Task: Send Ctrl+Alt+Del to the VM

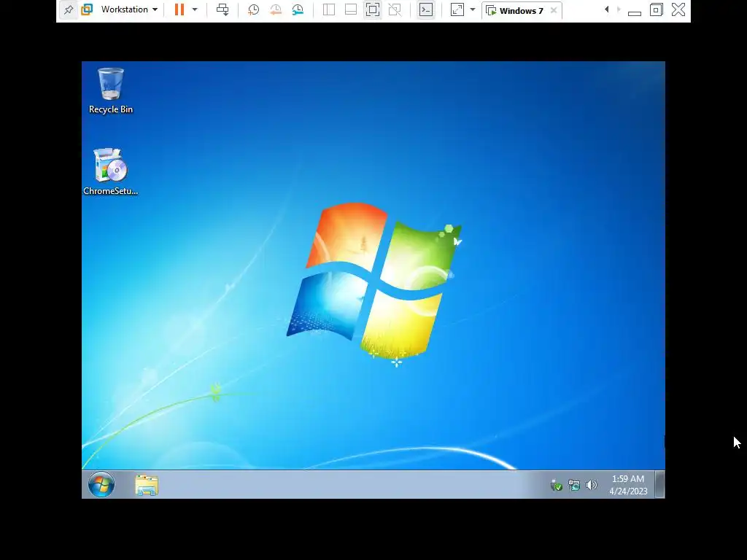Action: pos(222,9)
